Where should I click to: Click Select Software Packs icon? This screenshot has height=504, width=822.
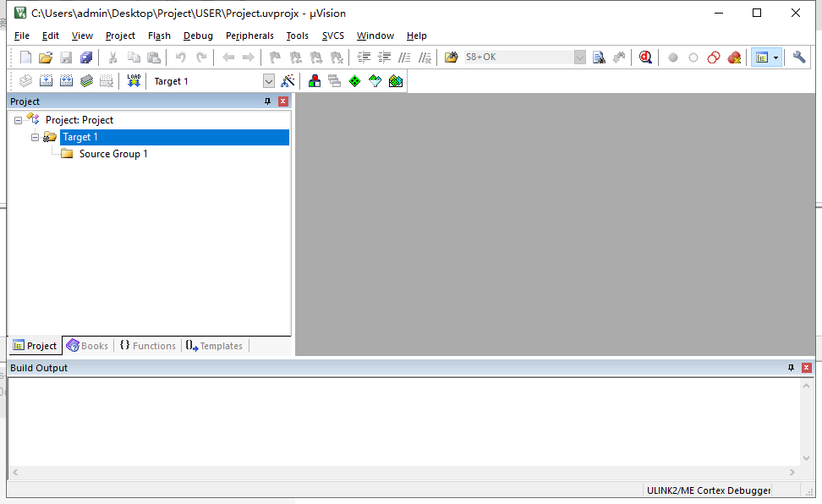[x=375, y=81]
